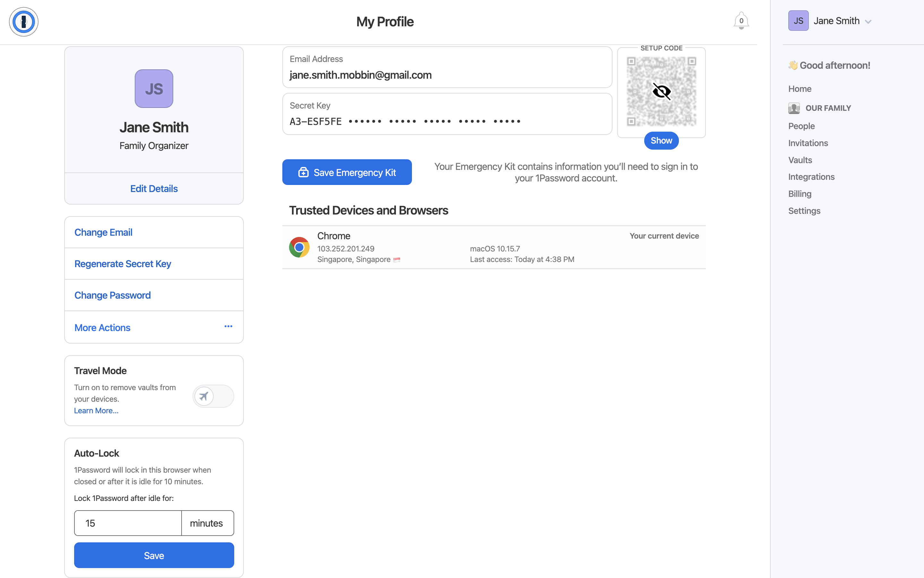Click the Singapore, Singapore location text
Viewport: 924px width, 578px height.
pos(354,259)
